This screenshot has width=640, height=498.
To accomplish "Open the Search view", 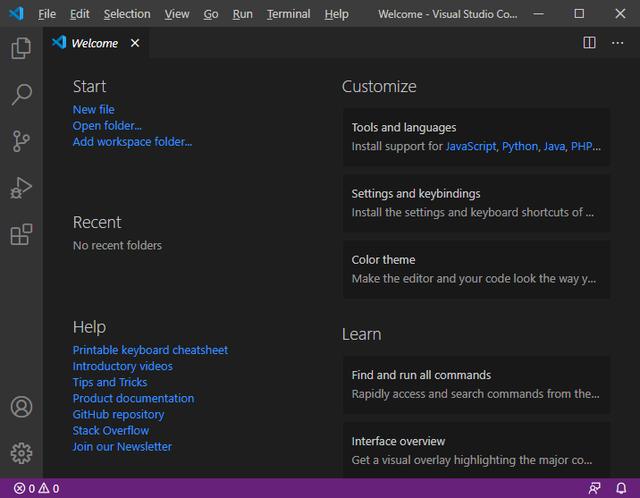I will click(x=21, y=95).
